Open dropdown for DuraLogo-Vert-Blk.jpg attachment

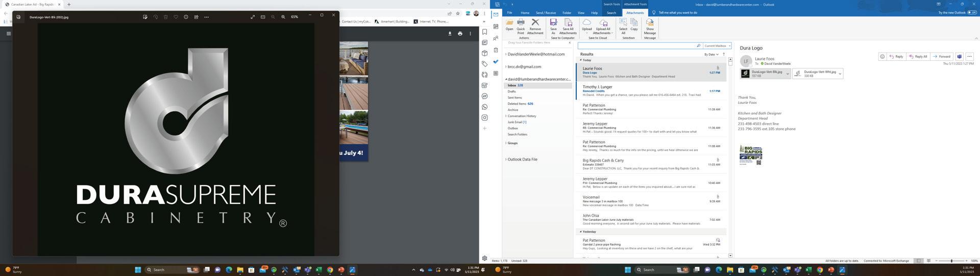tap(788, 74)
